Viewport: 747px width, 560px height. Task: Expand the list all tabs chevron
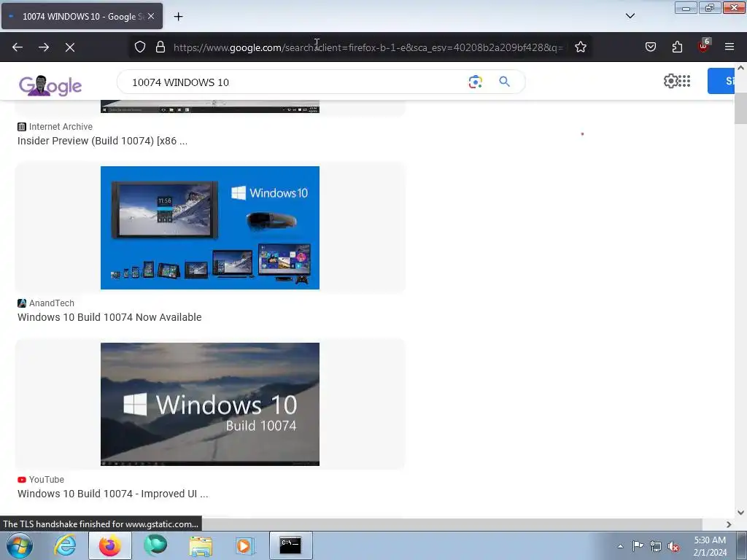(x=630, y=16)
